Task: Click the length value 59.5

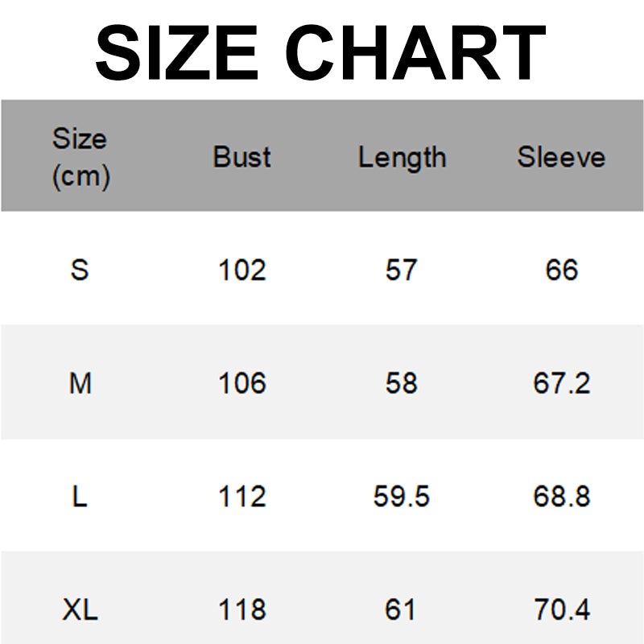Action: click(401, 497)
